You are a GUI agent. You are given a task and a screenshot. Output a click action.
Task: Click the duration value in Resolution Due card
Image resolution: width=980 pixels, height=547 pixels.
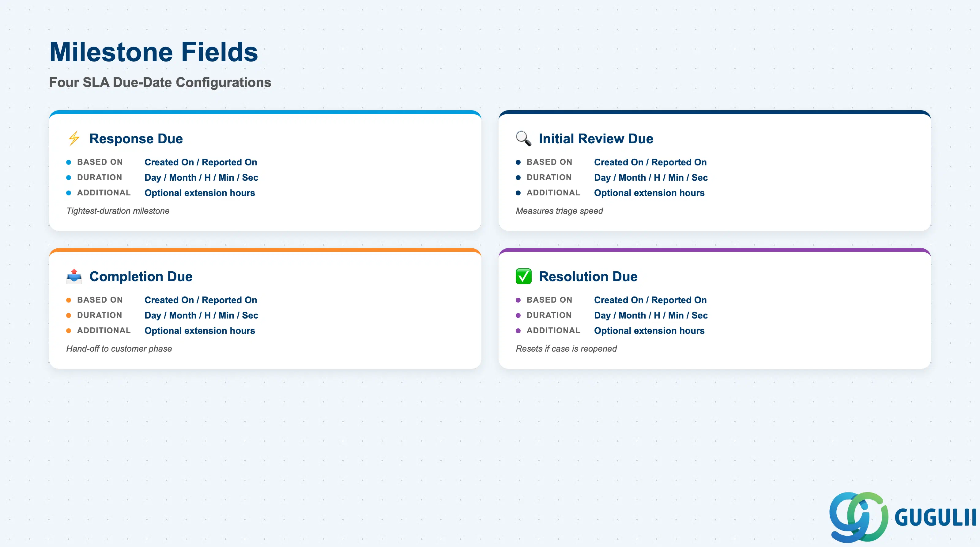651,315
